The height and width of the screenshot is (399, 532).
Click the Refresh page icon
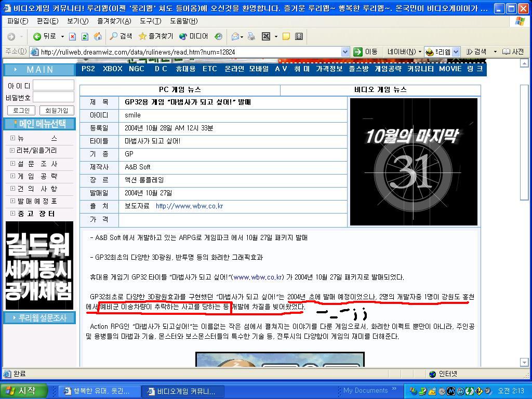click(85, 36)
